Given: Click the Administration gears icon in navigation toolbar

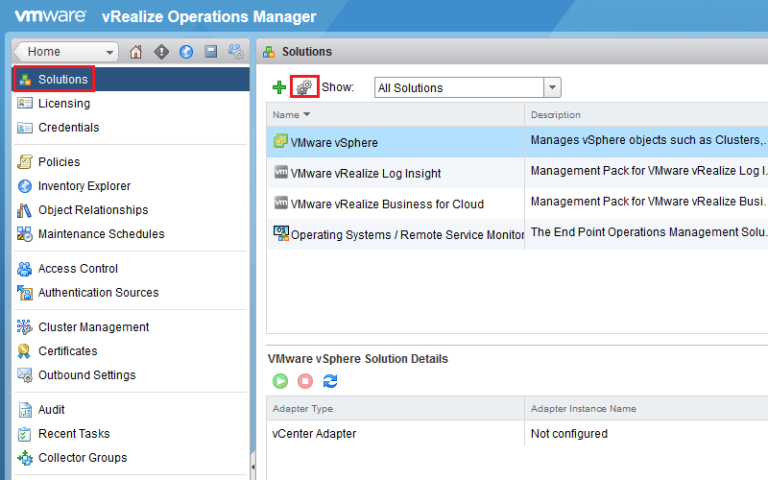Looking at the screenshot, I should (235, 52).
